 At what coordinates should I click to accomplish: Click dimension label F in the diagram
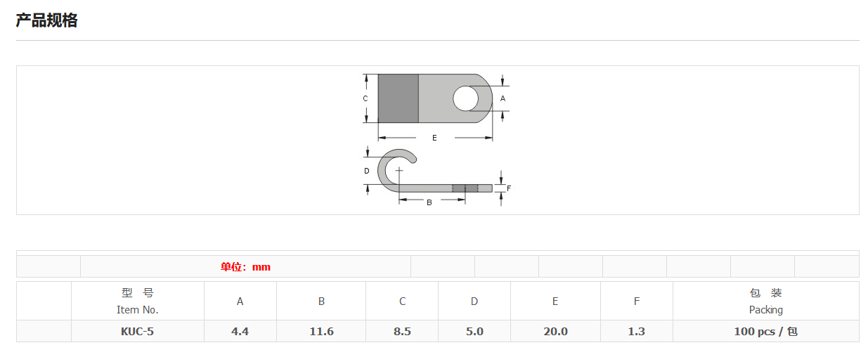[509, 188]
